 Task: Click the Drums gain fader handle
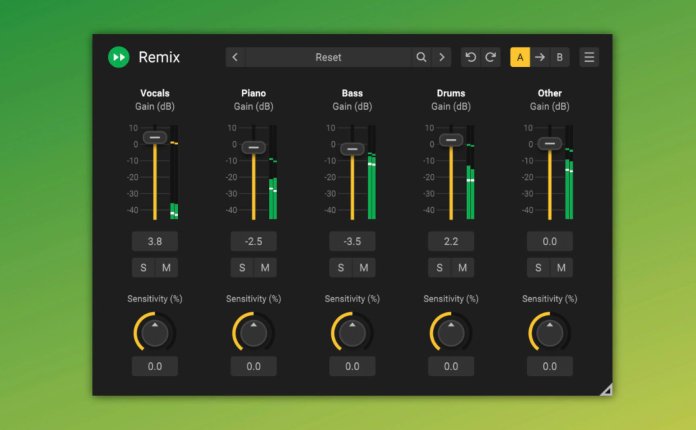451,140
